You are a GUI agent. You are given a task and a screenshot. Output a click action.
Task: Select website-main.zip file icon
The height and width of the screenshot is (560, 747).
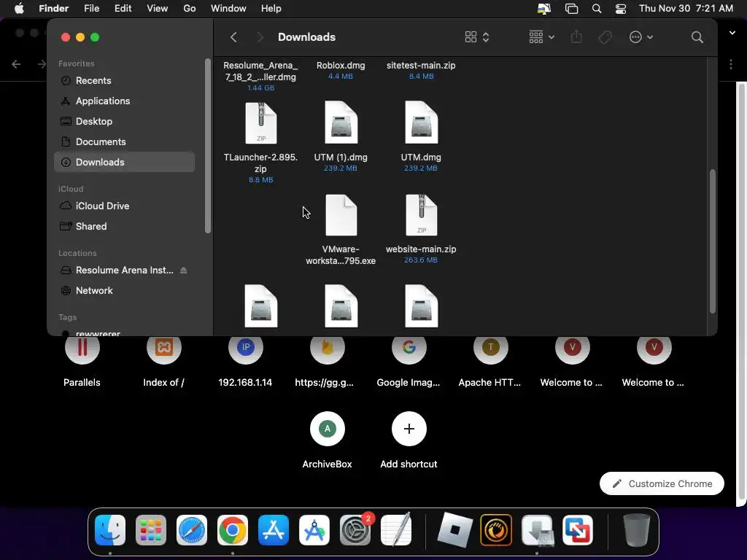pos(421,215)
